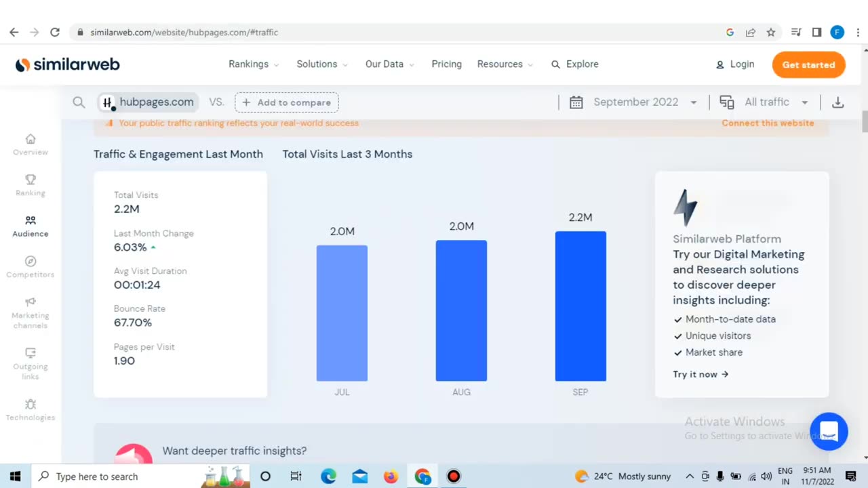Click the Total Visits 2.2M value

point(127,209)
